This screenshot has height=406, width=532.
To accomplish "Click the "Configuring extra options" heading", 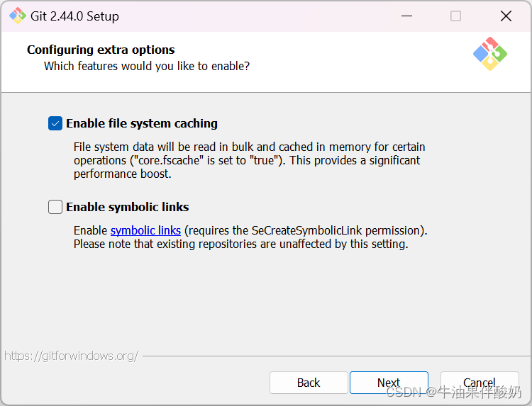I will 101,50.
